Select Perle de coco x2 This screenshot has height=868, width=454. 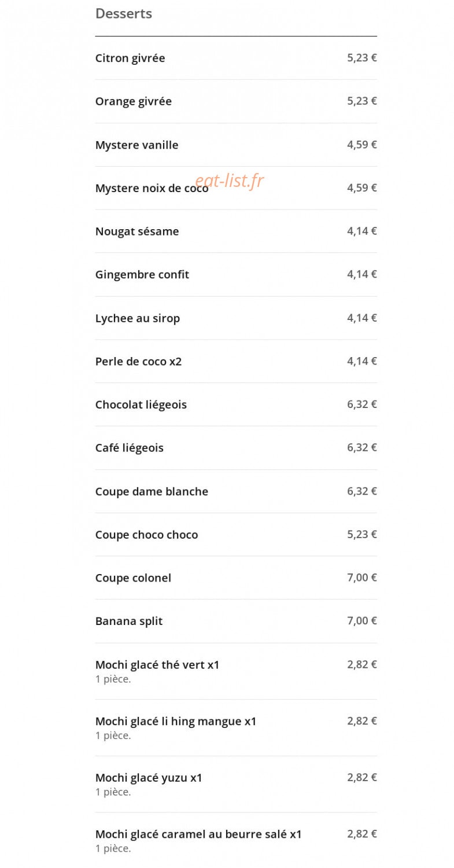(236, 361)
